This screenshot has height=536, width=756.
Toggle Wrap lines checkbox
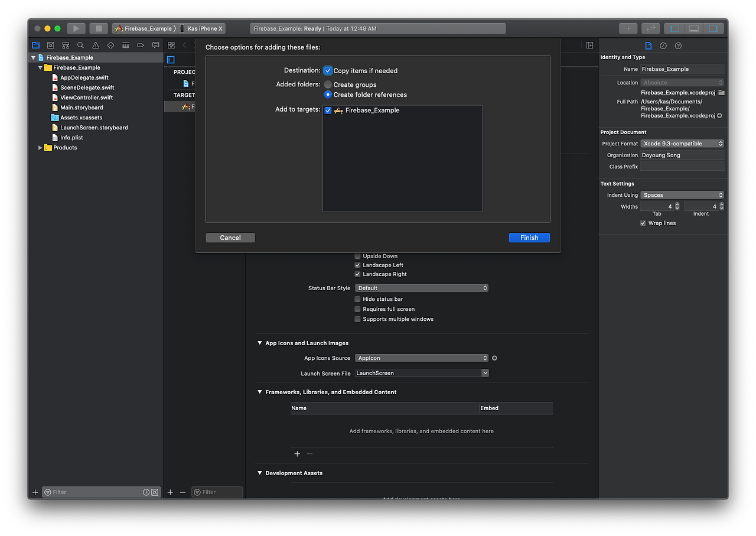[x=643, y=223]
